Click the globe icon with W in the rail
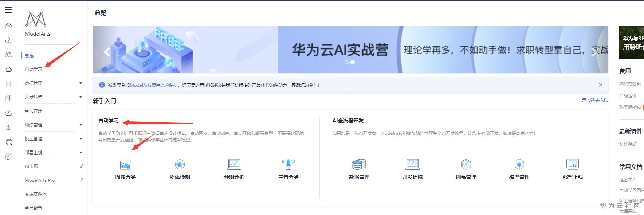 click(x=9, y=142)
